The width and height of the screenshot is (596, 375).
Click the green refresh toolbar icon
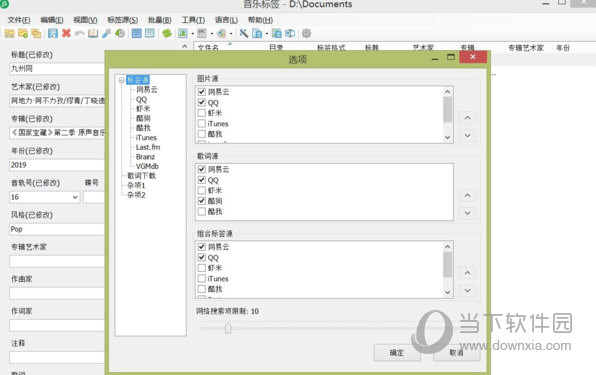[x=167, y=33]
